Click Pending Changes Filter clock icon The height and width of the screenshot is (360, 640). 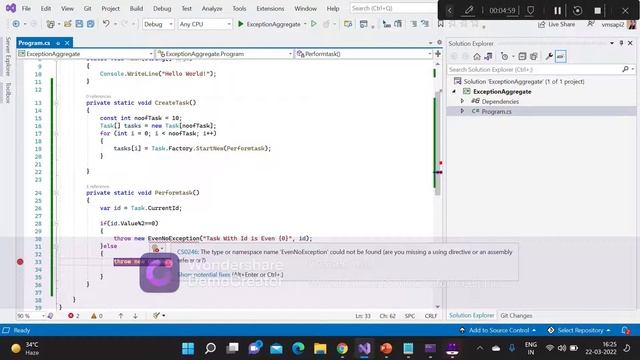[x=504, y=56]
